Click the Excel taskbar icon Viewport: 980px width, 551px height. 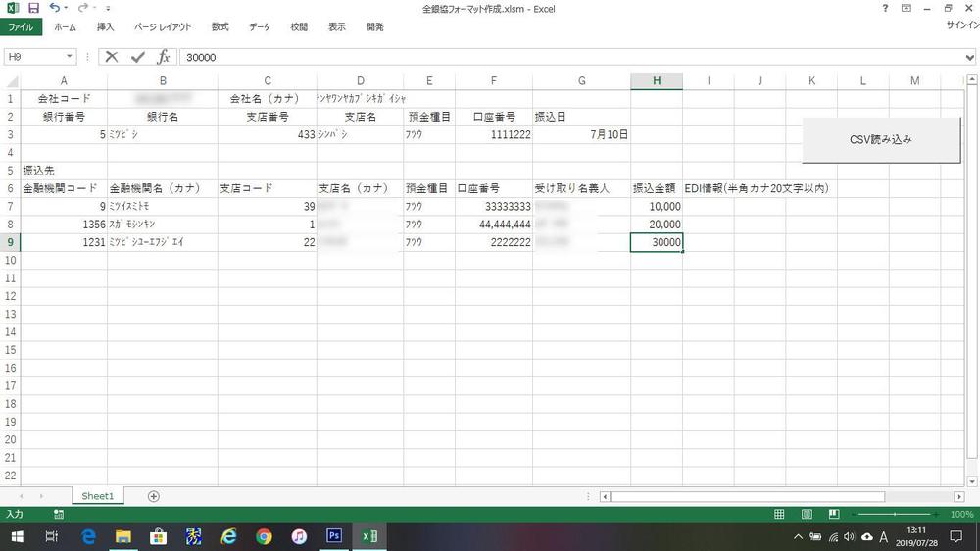coord(369,536)
